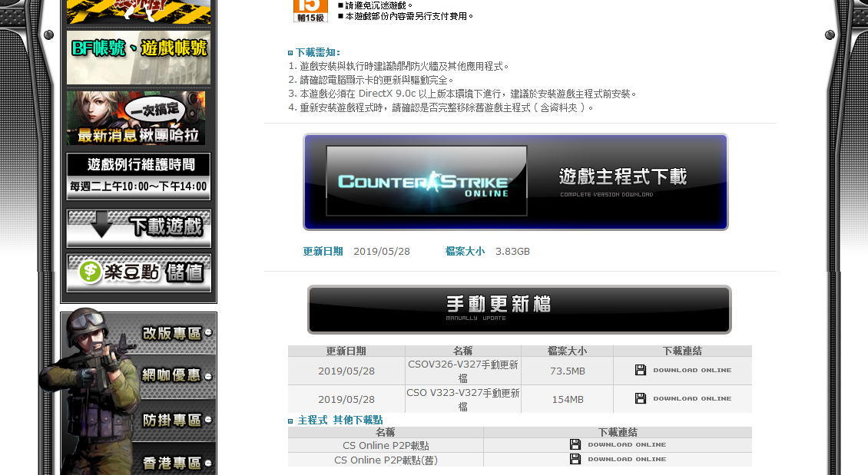Click the 3.83GB file size value
Screen dimensions: 868x475
pos(512,252)
